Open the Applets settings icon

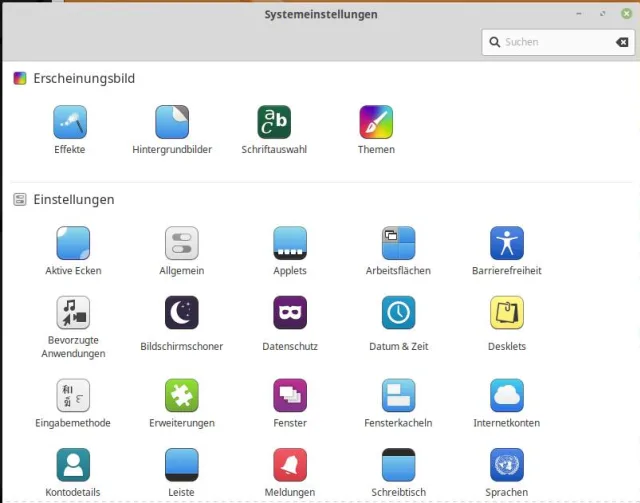(x=290, y=243)
